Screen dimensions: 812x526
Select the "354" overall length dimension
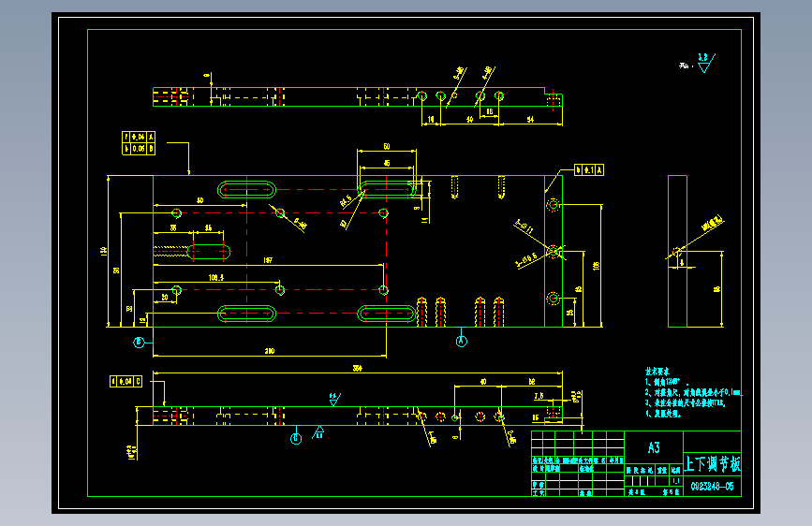tap(358, 368)
